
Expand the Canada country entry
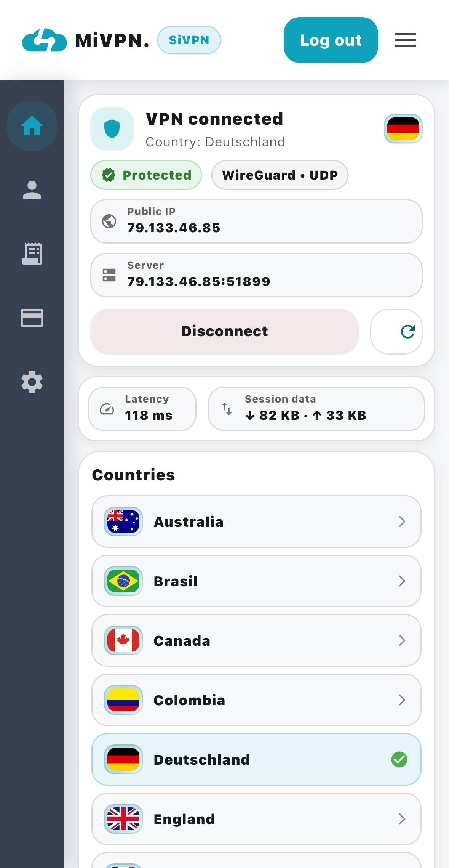(x=256, y=641)
